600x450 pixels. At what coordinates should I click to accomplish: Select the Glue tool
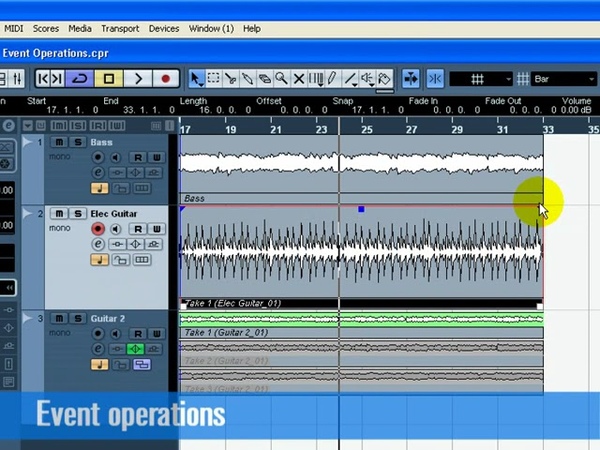pos(248,79)
